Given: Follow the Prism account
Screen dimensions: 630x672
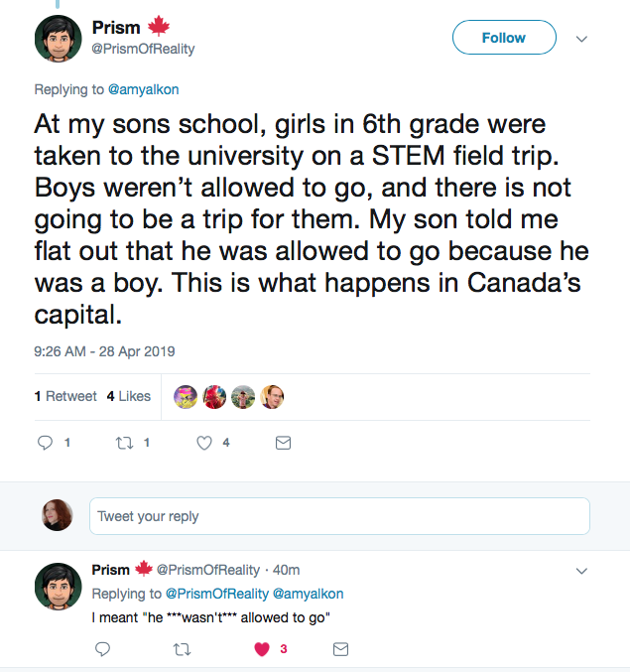Looking at the screenshot, I should point(503,38).
